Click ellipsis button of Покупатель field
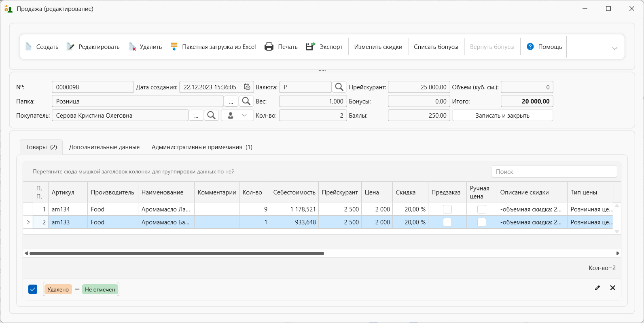This screenshot has width=644, height=323. coord(196,115)
